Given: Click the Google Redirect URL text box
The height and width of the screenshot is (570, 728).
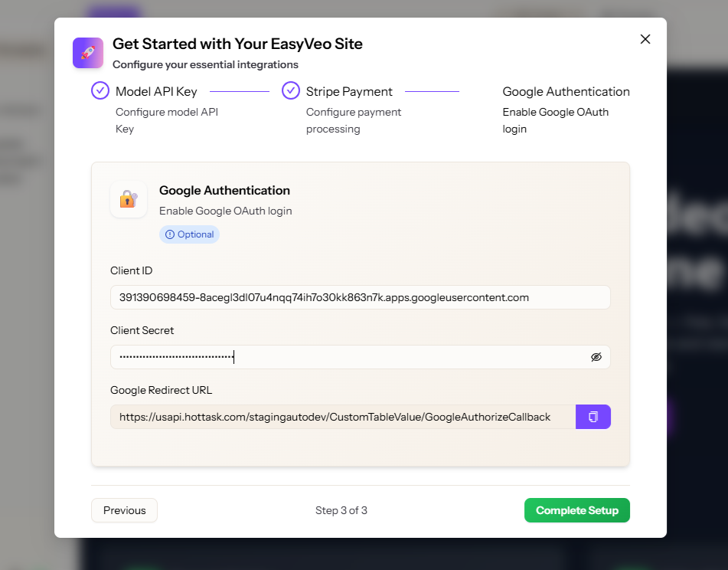Looking at the screenshot, I should (x=342, y=417).
